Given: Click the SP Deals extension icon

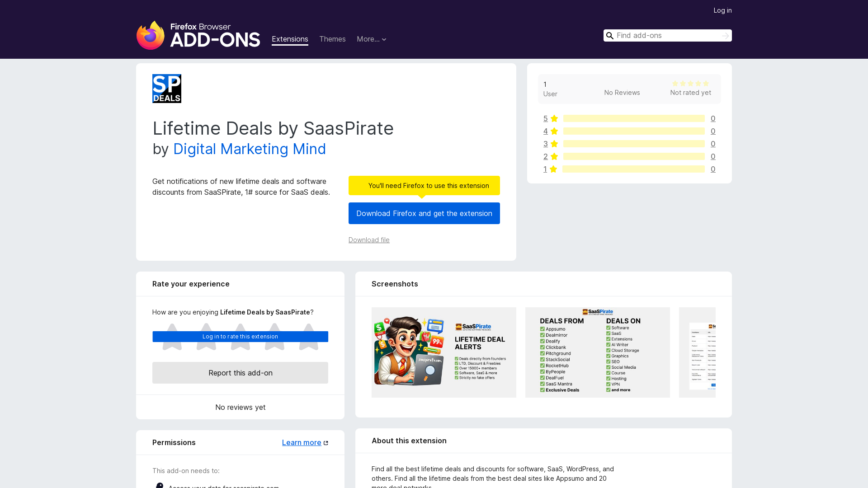Looking at the screenshot, I should 167,89.
